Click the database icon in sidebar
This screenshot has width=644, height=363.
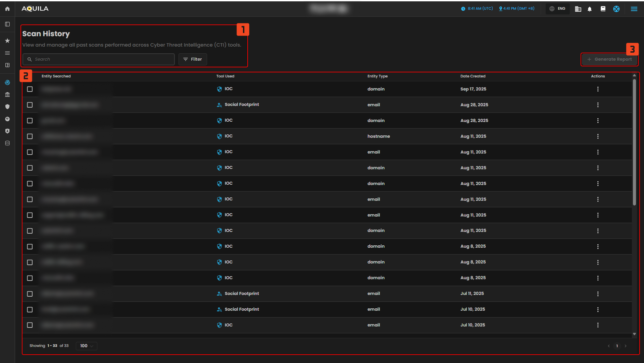tap(7, 143)
